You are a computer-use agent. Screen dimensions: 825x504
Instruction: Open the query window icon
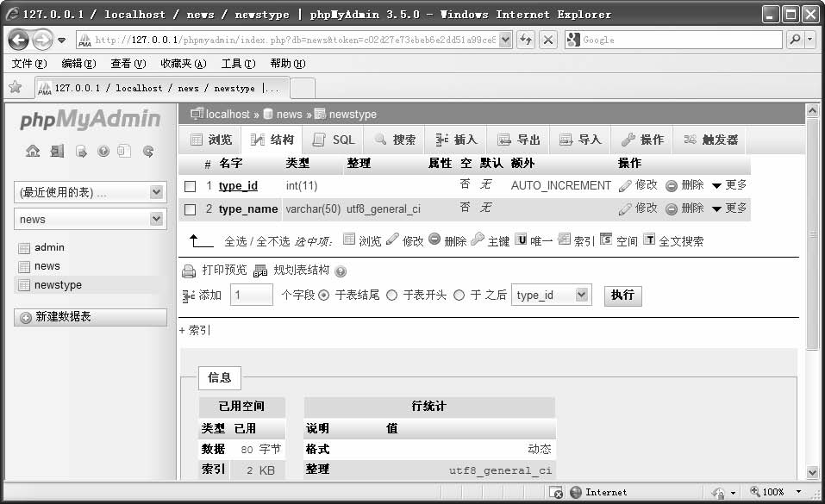(80, 152)
